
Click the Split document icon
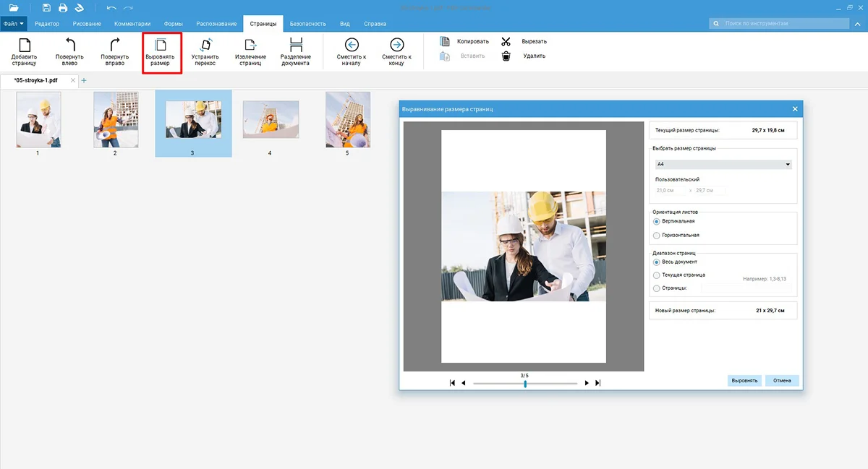(x=295, y=45)
